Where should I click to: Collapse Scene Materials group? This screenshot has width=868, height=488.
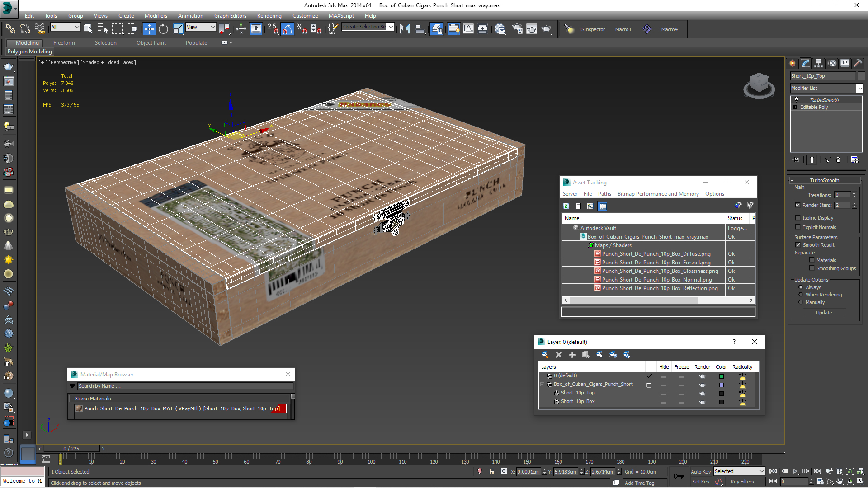coord(72,399)
